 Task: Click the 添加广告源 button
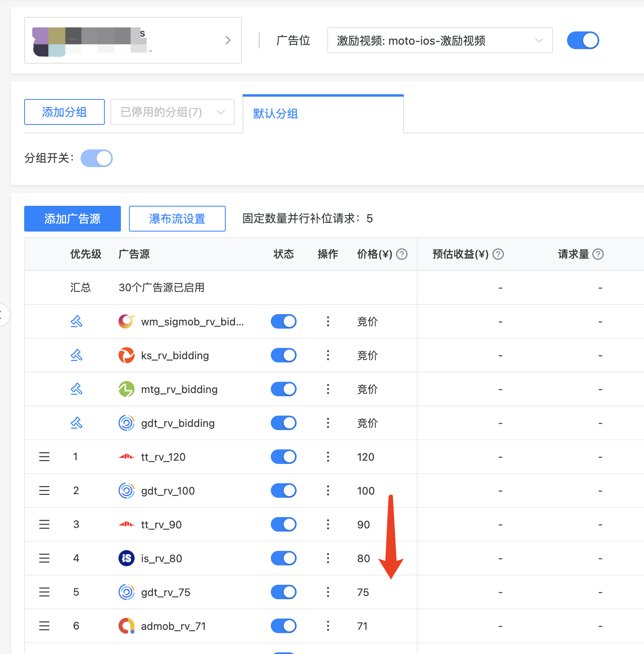73,219
